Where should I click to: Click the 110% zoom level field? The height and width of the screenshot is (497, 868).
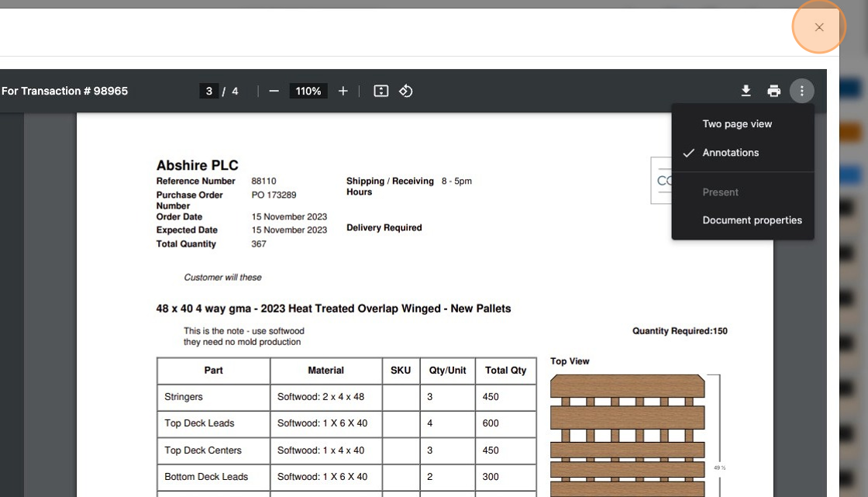point(308,91)
